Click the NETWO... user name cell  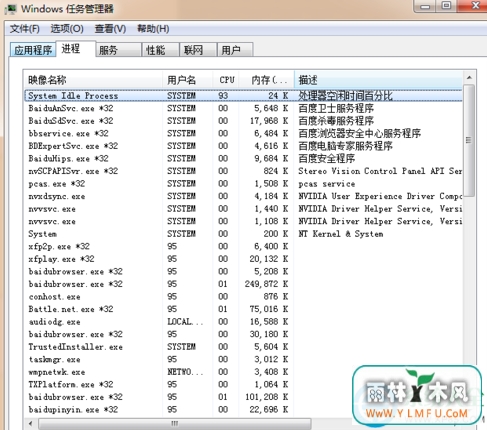(x=185, y=372)
